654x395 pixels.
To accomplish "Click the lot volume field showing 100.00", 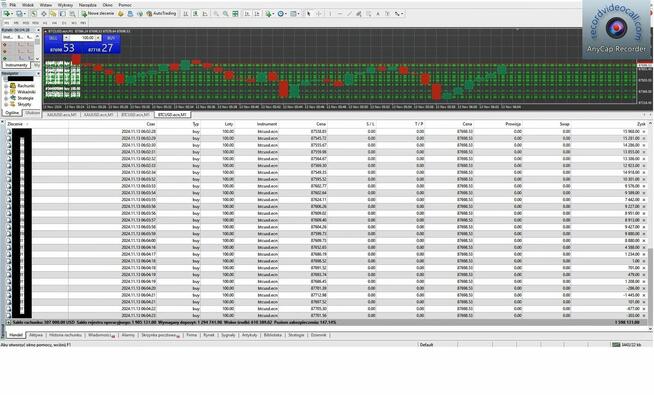I will pos(82,38).
